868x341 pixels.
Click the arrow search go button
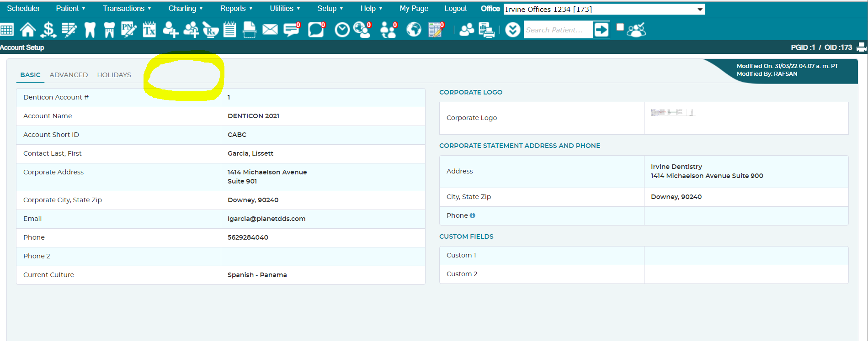click(x=601, y=30)
